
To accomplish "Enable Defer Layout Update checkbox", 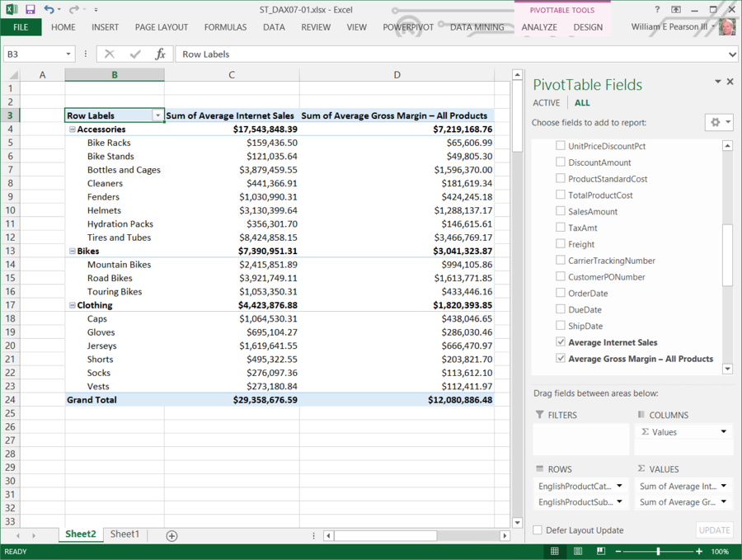I will (x=538, y=530).
